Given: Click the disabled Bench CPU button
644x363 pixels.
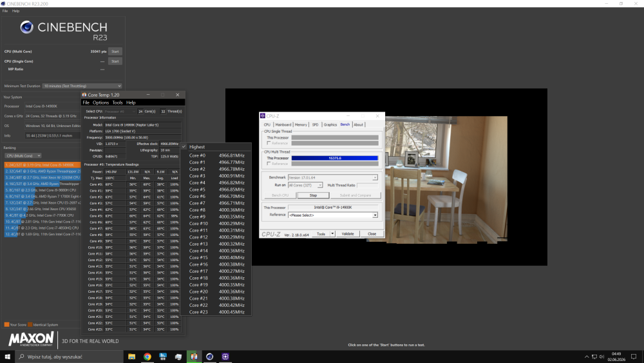Looking at the screenshot, I should point(279,195).
